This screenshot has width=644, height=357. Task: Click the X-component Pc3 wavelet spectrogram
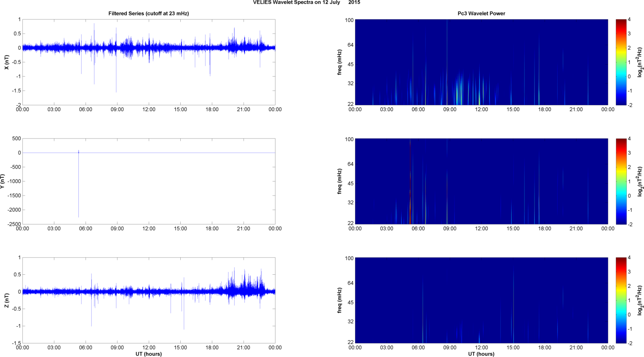481,62
